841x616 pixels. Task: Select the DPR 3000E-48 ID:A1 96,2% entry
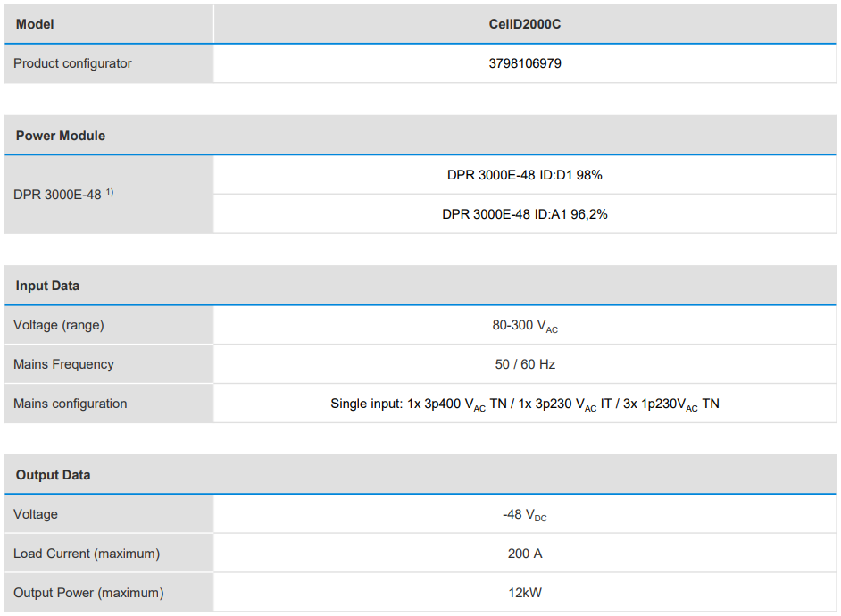(x=525, y=214)
